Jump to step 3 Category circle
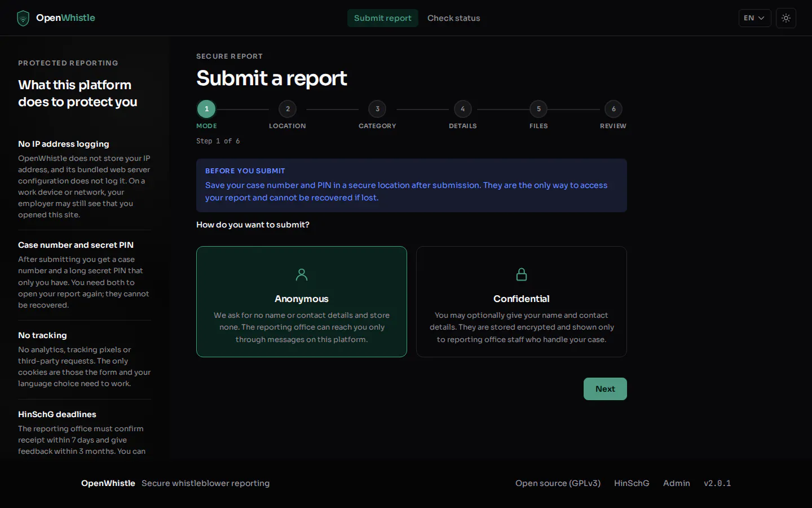Screen dimensions: 812x508 pos(377,109)
